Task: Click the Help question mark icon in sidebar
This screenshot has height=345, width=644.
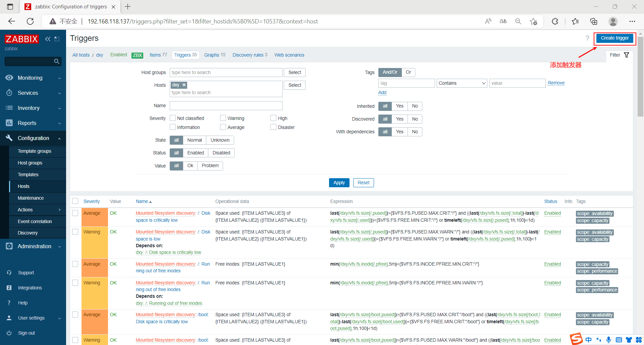Action: [9, 303]
